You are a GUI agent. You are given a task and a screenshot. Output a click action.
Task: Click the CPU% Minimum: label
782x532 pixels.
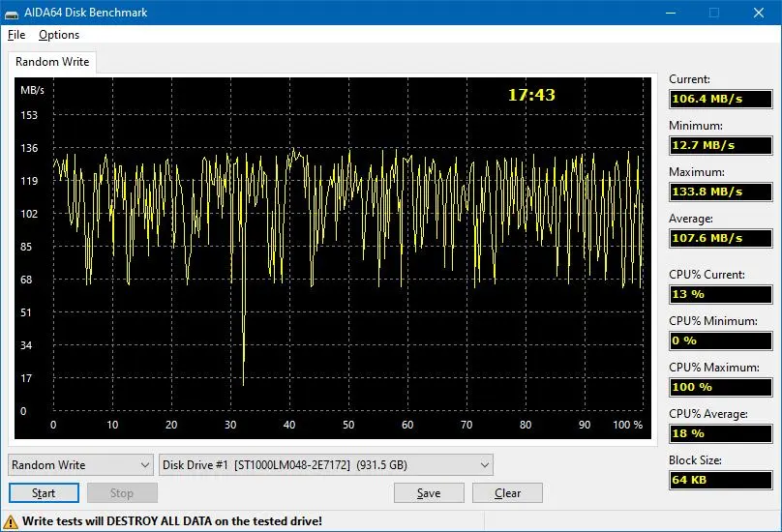coord(713,321)
